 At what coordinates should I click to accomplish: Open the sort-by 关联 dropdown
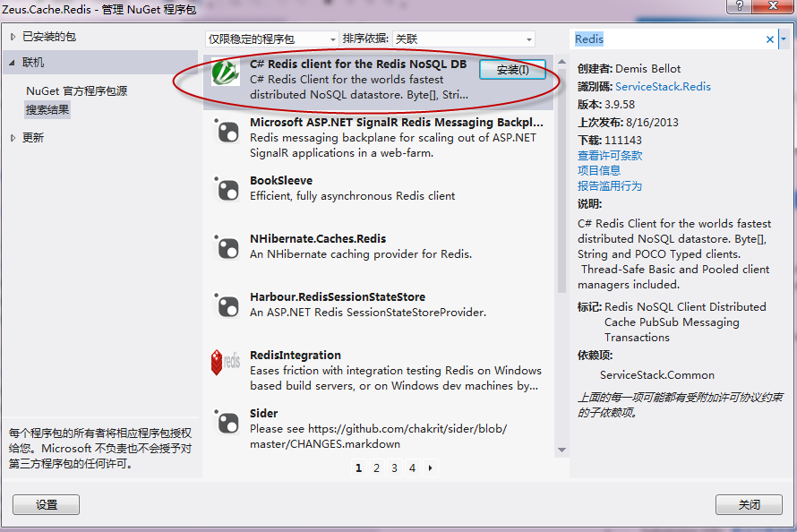click(x=463, y=39)
